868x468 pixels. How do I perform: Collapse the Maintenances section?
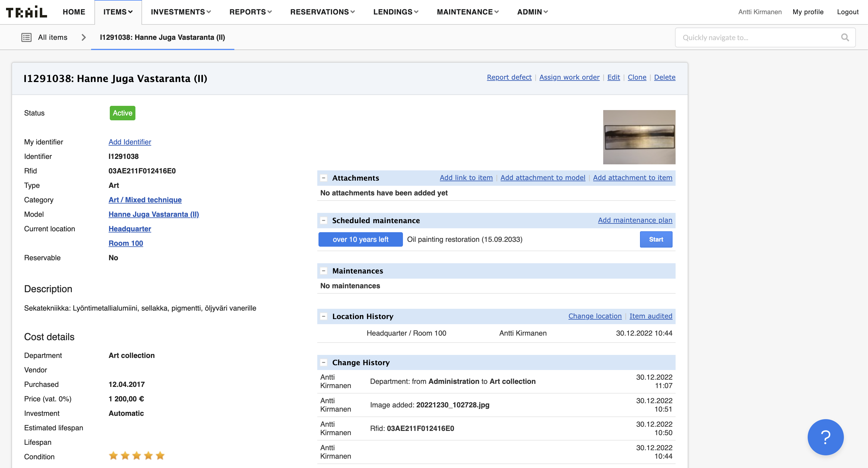click(x=324, y=271)
